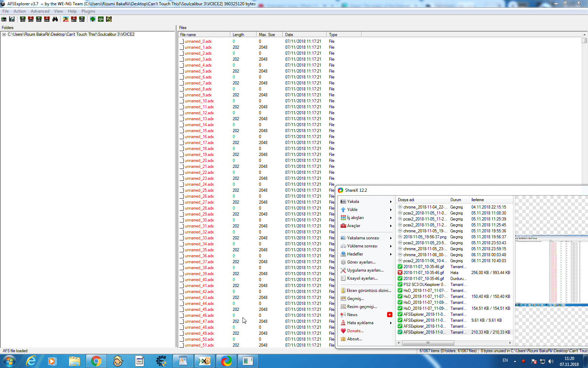
Task: Open the Action menu
Action: [x=20, y=11]
